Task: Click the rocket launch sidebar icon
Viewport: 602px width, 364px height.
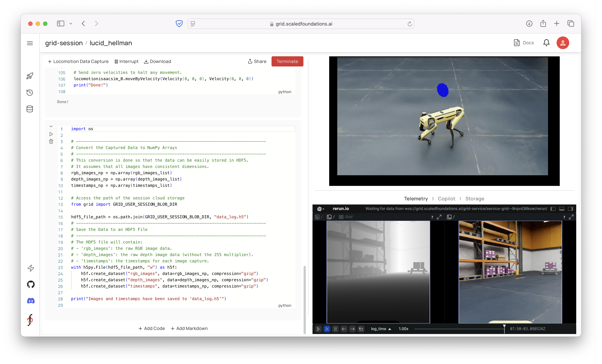Action: (30, 76)
